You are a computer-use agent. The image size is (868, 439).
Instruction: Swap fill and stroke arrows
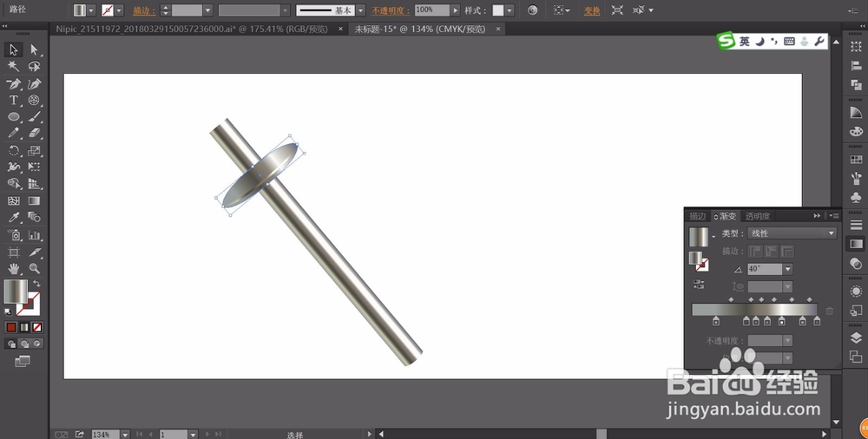[37, 284]
